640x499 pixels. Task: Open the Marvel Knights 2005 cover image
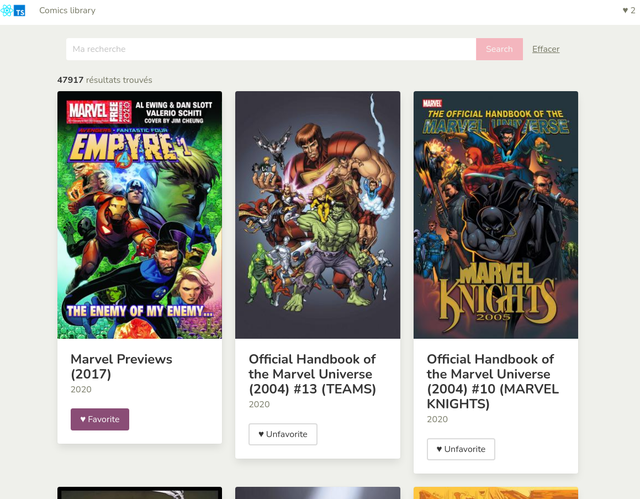496,215
